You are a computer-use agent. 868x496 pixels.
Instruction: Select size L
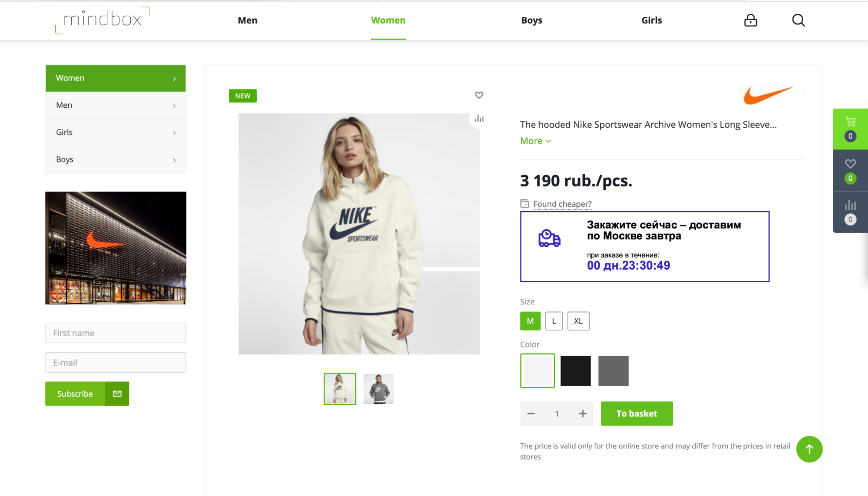[x=554, y=321]
